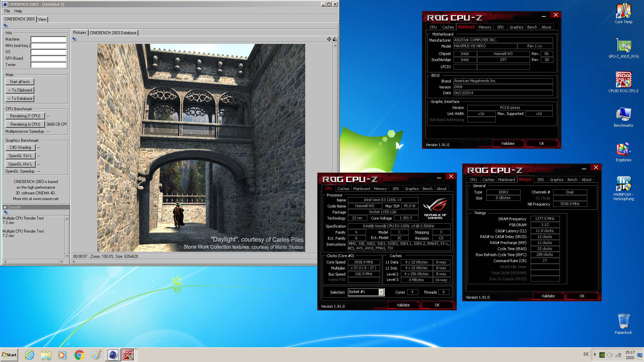
Task: Click the MHz (real freq.) input field
Action: [x=49, y=46]
